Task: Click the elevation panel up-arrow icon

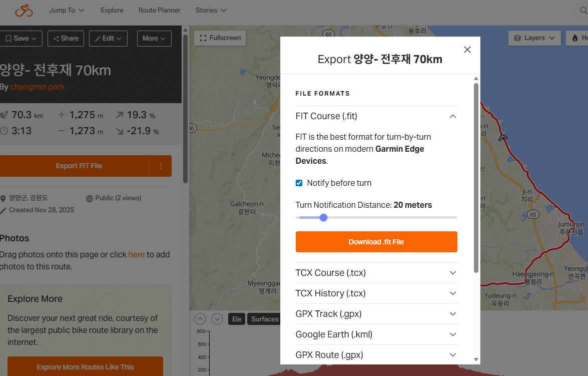Action: [x=200, y=319]
